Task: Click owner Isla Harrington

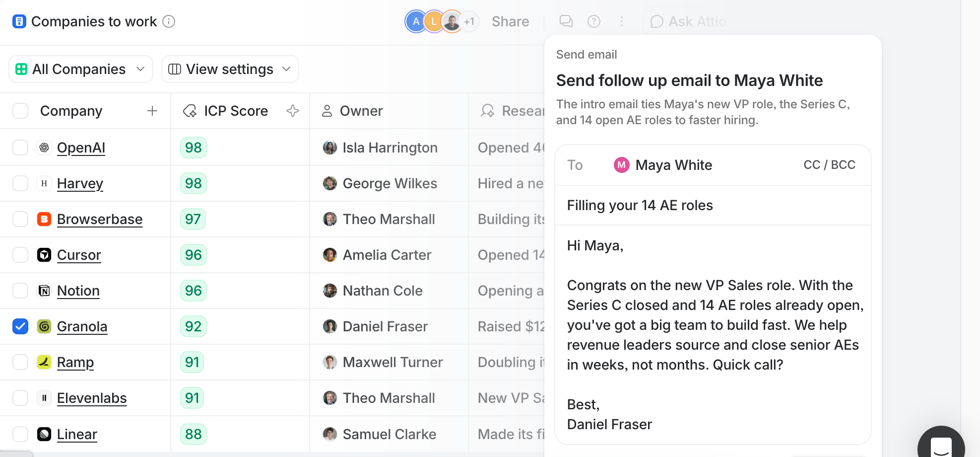Action: 380,148
